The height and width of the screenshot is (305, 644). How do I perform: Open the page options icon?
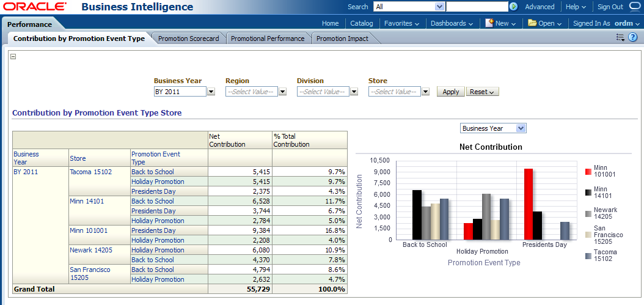coord(620,37)
